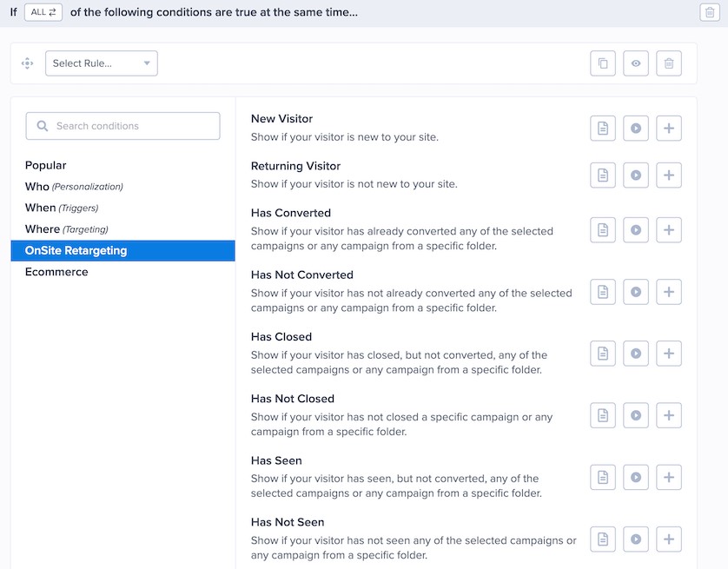This screenshot has height=569, width=728.
Task: Click the Has Closed rule title
Action: pyautogui.click(x=281, y=337)
